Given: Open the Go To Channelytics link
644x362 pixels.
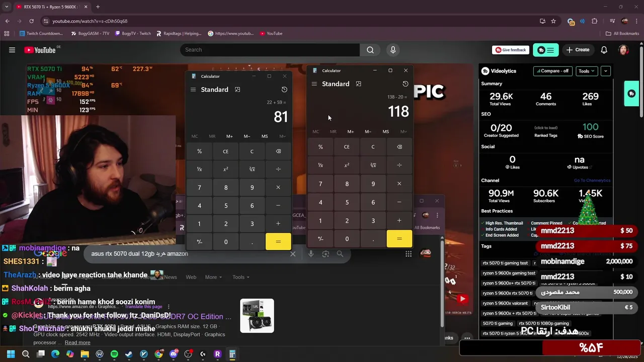Looking at the screenshot, I should tap(592, 180).
